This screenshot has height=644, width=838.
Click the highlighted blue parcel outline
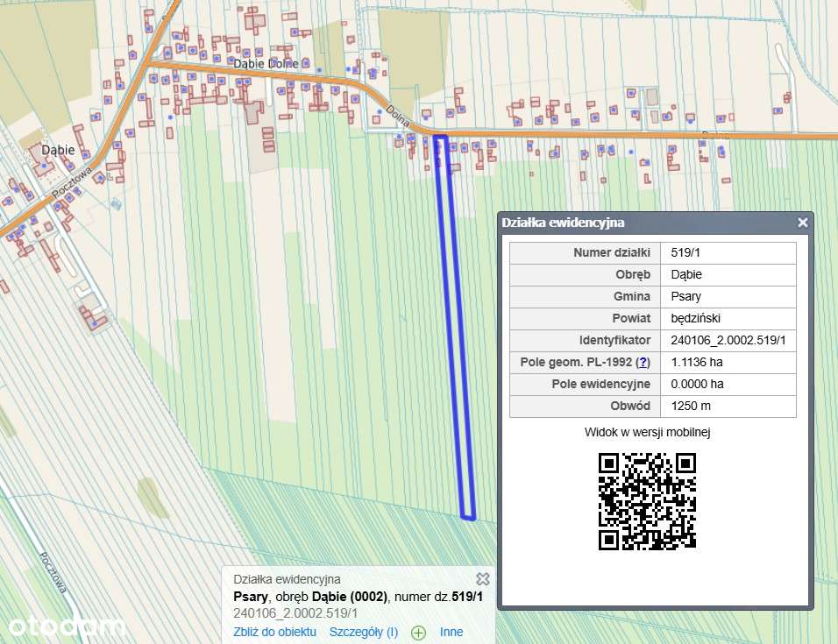pyautogui.click(x=454, y=327)
